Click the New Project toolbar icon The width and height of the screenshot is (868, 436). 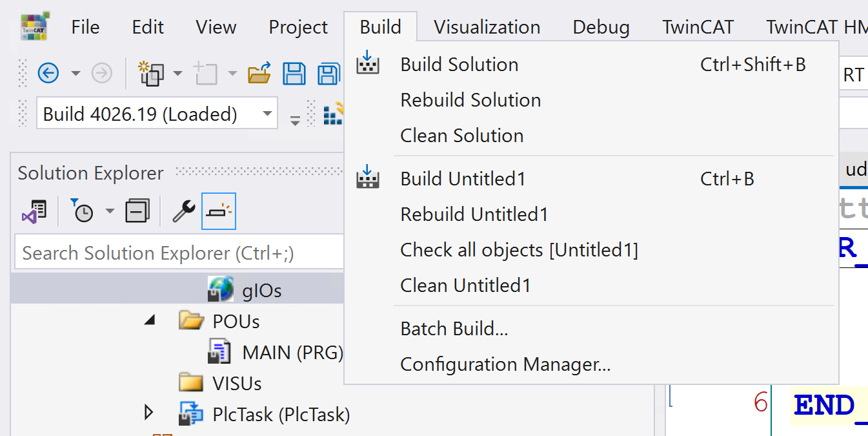pos(152,73)
